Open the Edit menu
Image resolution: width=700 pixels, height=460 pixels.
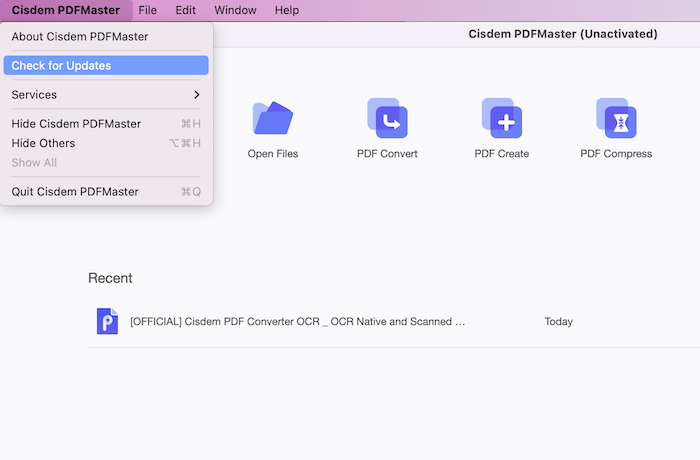[185, 10]
